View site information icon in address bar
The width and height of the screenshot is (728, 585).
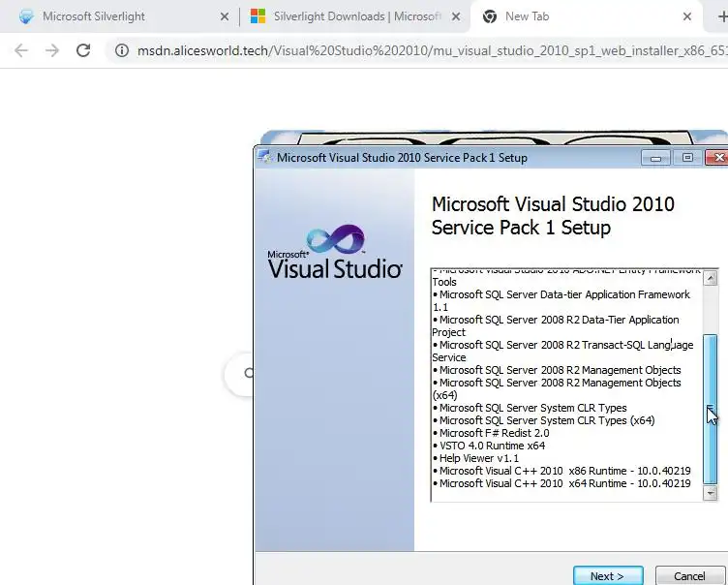tap(122, 50)
